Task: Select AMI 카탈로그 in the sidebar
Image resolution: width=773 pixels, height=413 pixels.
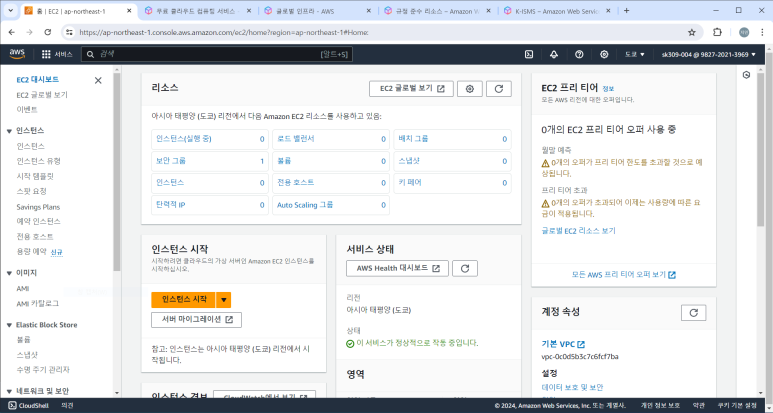Action: [37, 304]
